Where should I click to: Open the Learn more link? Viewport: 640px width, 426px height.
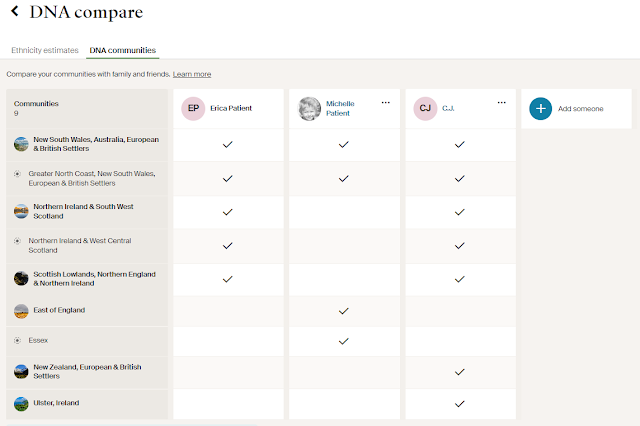(x=192, y=74)
